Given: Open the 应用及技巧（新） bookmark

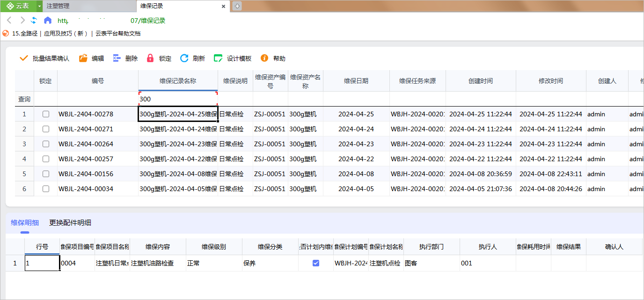Looking at the screenshot, I should [x=66, y=34].
